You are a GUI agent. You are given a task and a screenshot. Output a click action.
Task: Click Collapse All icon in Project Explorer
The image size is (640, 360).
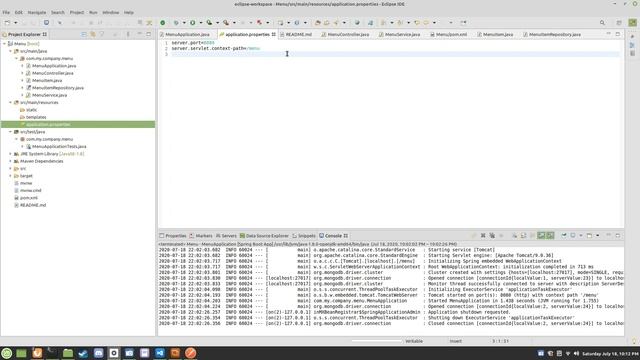point(84,35)
